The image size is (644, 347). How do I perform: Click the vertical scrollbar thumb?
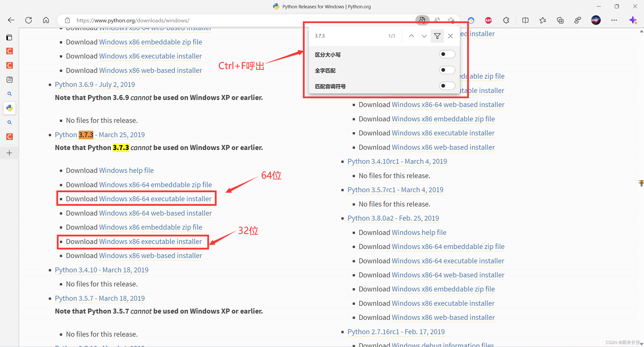pyautogui.click(x=641, y=183)
